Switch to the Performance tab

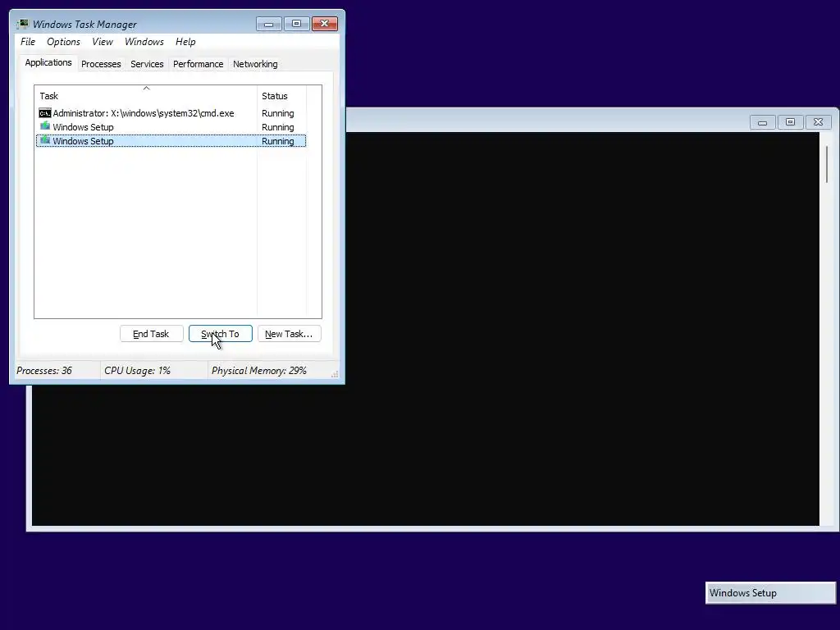(x=198, y=64)
